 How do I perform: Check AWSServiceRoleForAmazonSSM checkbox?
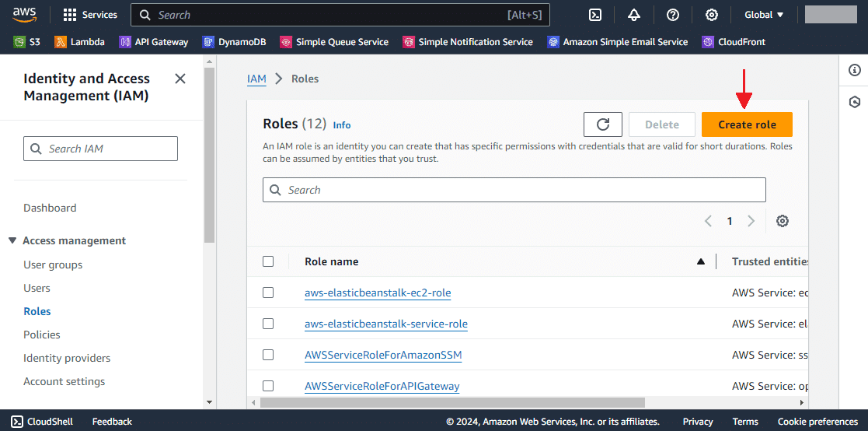[x=268, y=355]
